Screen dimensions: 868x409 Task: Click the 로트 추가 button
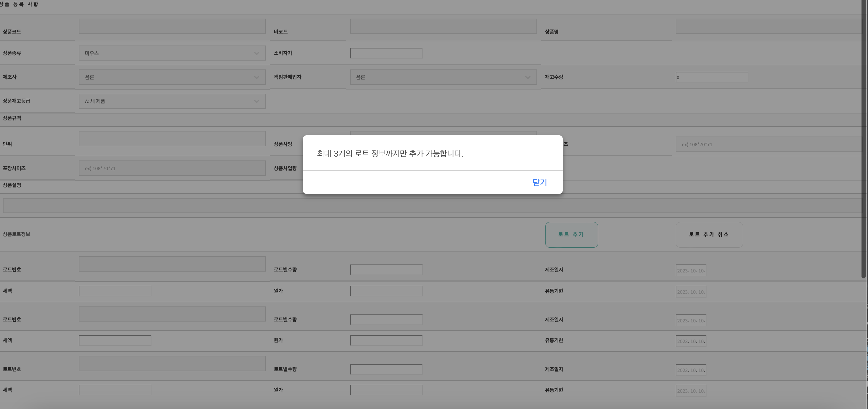571,235
